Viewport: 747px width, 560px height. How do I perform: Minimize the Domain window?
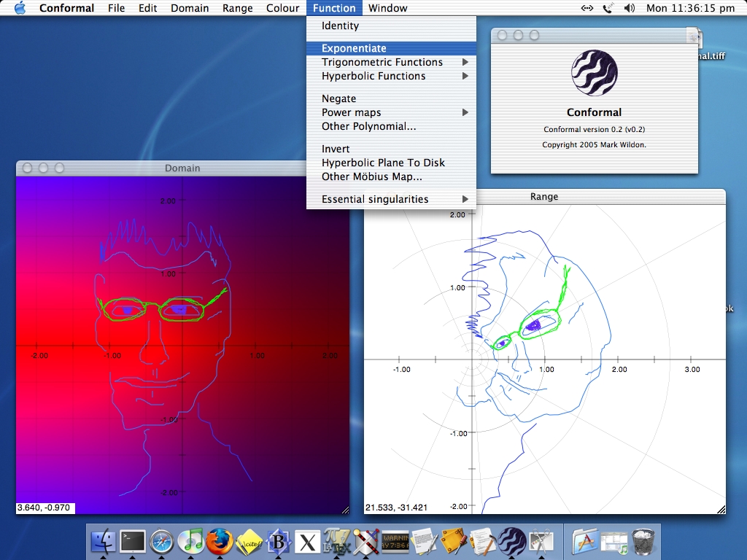click(x=43, y=168)
